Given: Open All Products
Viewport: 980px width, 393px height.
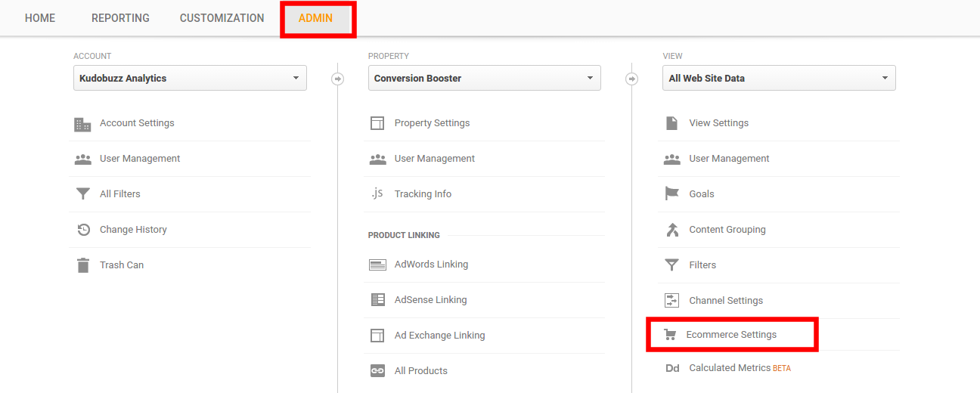Looking at the screenshot, I should pyautogui.click(x=420, y=371).
